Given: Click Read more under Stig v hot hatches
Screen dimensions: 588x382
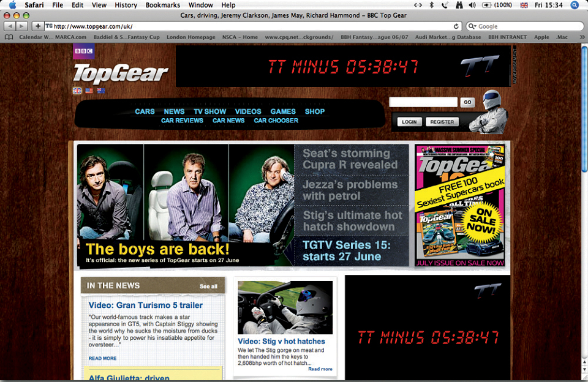Looking at the screenshot, I should 320,369.
